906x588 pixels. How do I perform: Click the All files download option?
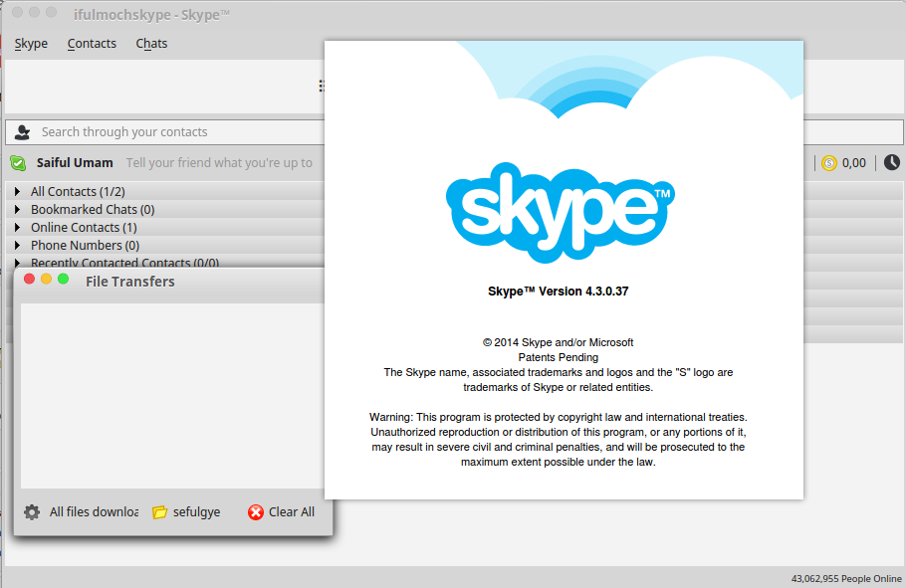pos(94,511)
